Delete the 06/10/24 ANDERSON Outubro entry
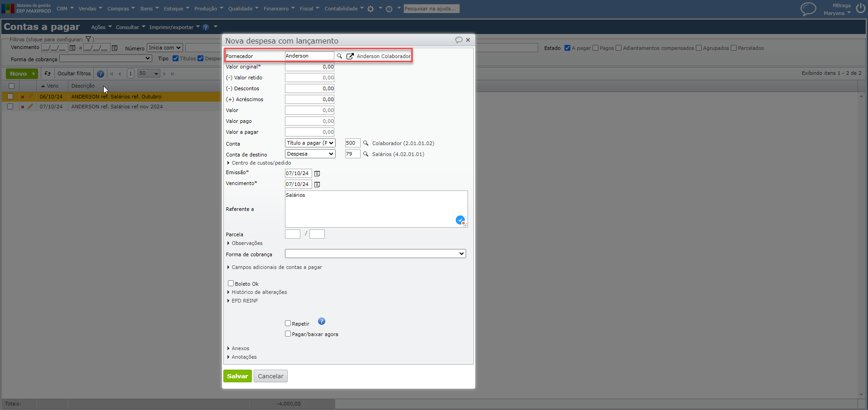 (22, 97)
